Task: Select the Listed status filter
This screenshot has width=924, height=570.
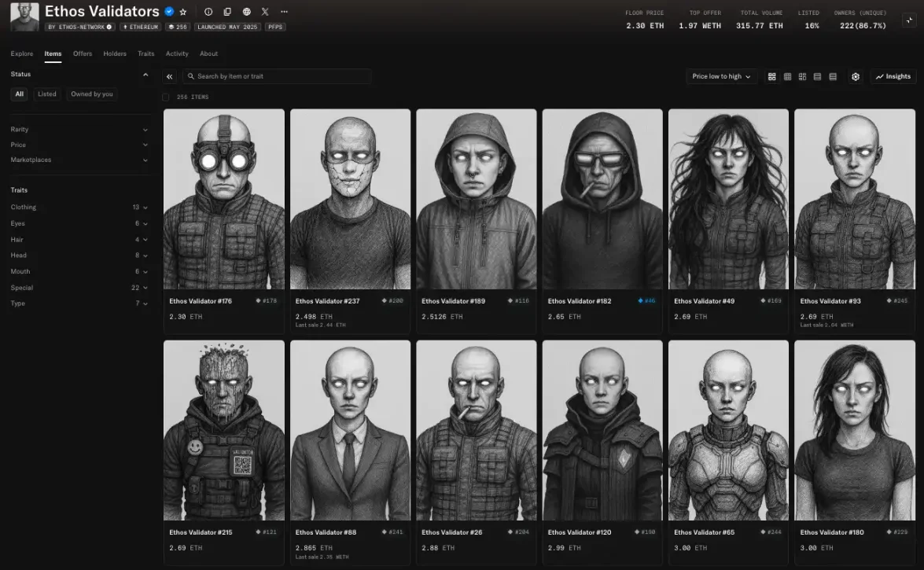Action: click(47, 94)
